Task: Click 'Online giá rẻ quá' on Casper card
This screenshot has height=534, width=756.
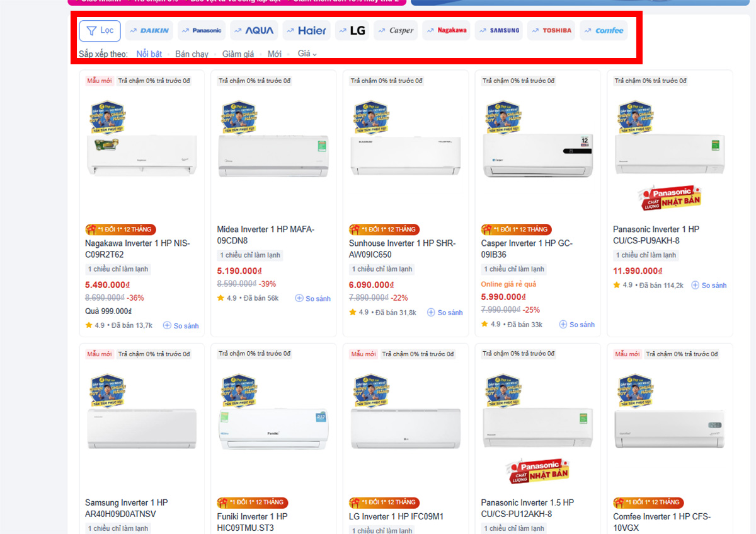Action: point(508,284)
